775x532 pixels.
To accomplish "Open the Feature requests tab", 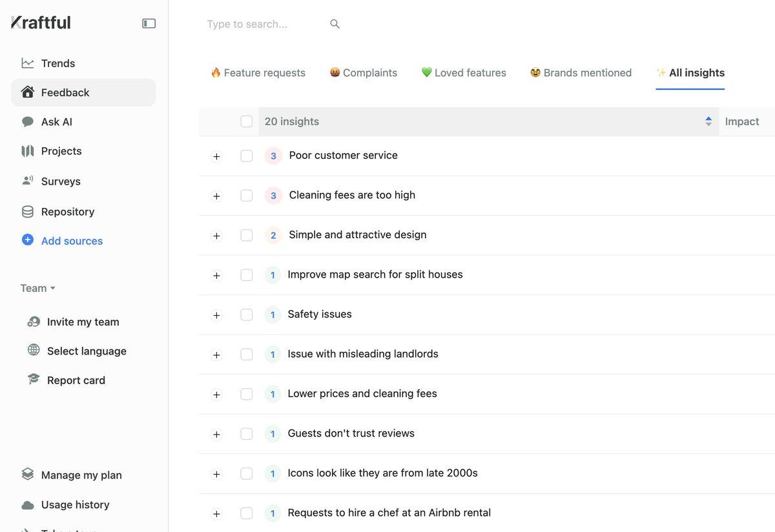I will 258,72.
